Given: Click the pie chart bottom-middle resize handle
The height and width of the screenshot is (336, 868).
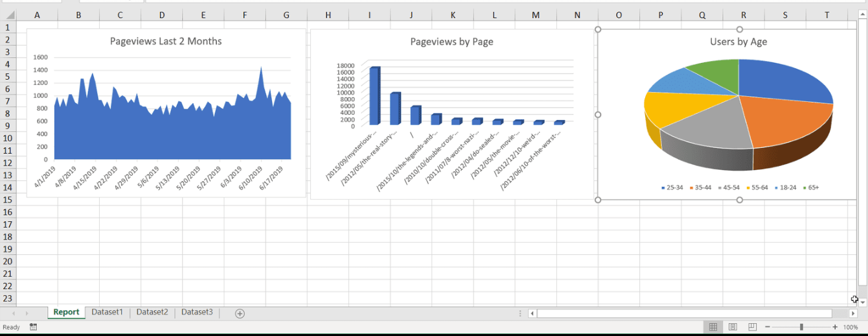Looking at the screenshot, I should (740, 200).
